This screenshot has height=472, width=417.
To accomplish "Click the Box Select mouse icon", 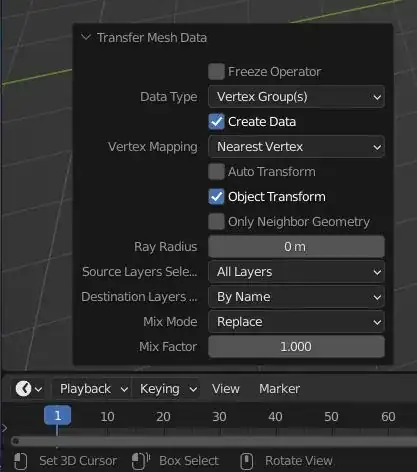I will point(141,461).
